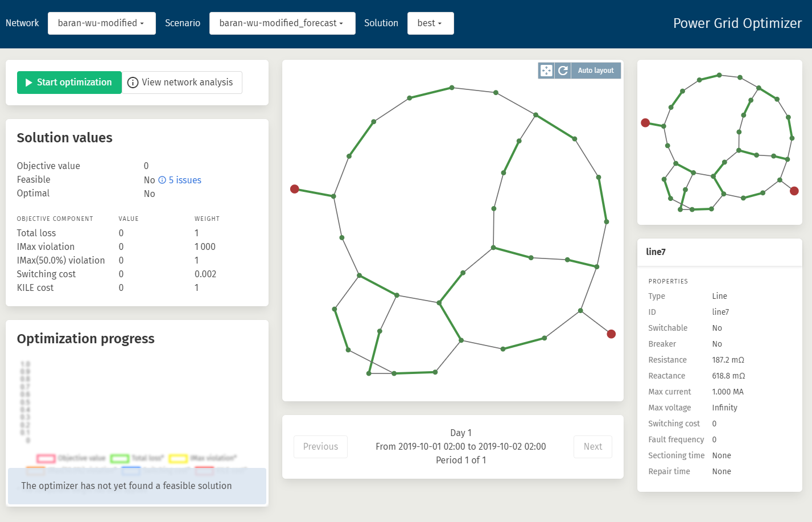Click the info icon beside the issues link
Viewport: 812px width, 522px height.
coord(163,180)
